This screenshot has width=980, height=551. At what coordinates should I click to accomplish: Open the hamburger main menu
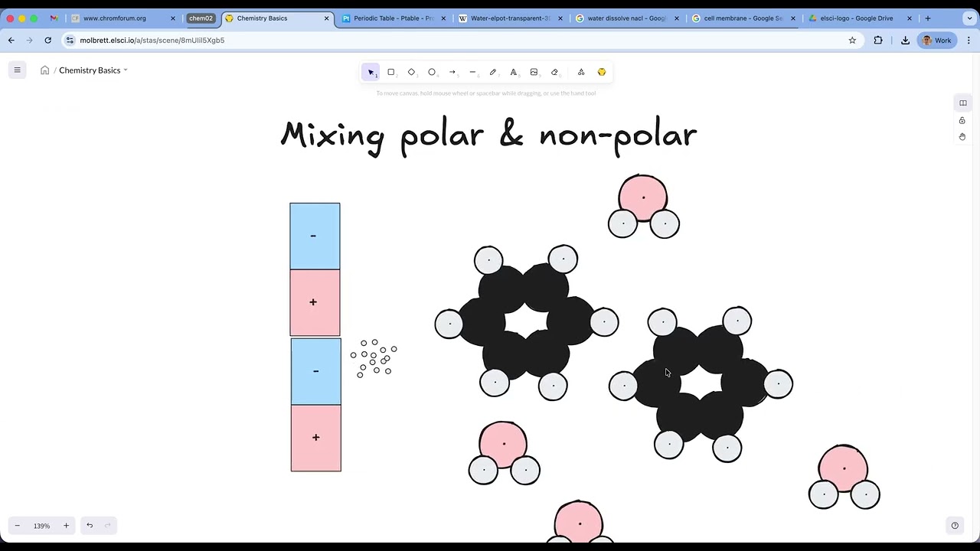[17, 70]
